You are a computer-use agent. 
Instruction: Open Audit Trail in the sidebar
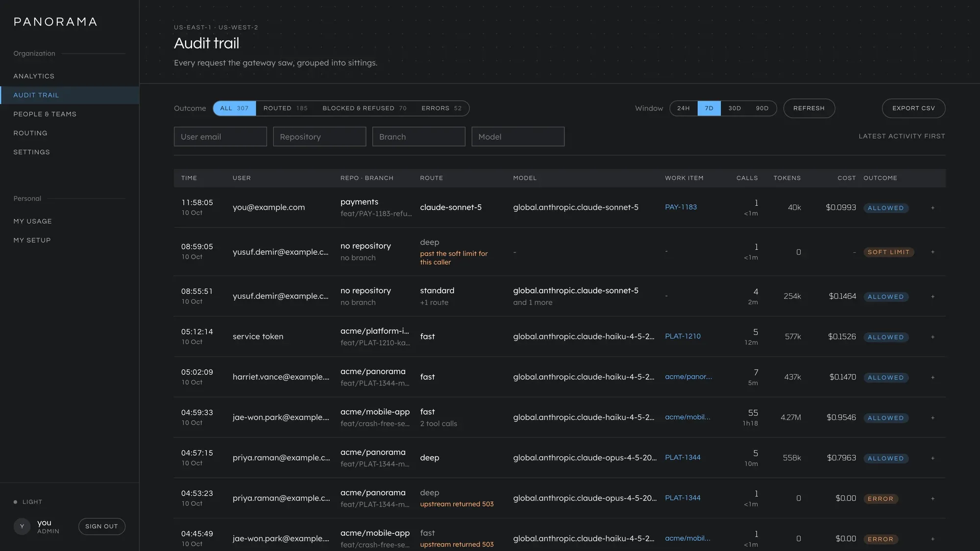coord(70,95)
